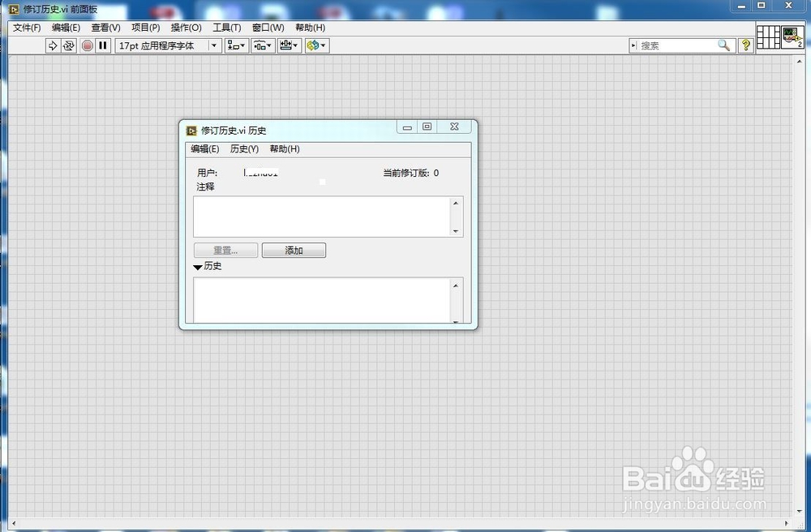The width and height of the screenshot is (811, 532).
Task: Click the Abort Execution stop icon
Action: tap(88, 45)
